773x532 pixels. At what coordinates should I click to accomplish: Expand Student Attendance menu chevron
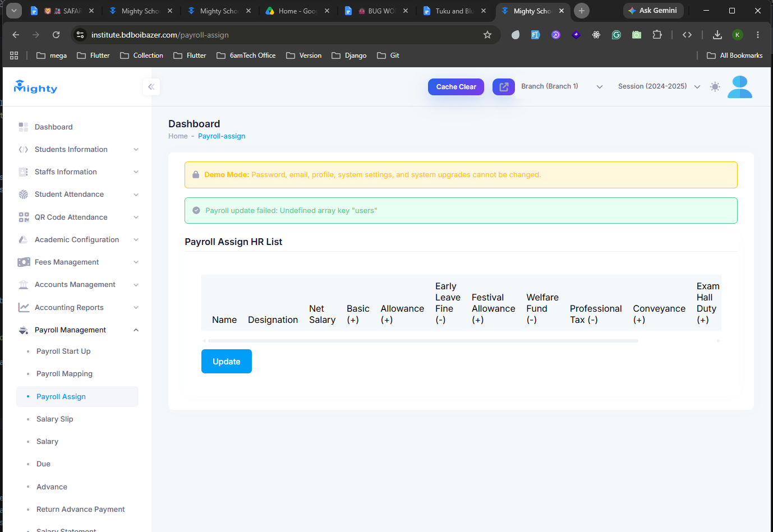click(x=136, y=195)
